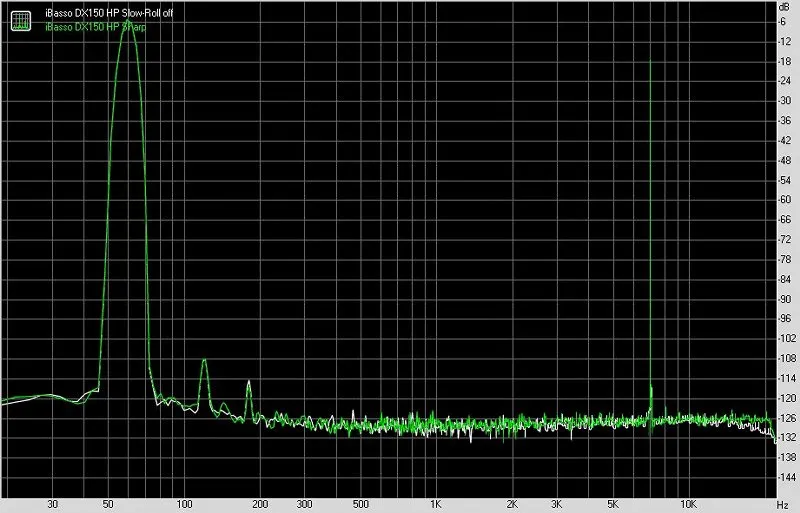
Task: Click the "10K" frequency label
Action: pos(689,504)
